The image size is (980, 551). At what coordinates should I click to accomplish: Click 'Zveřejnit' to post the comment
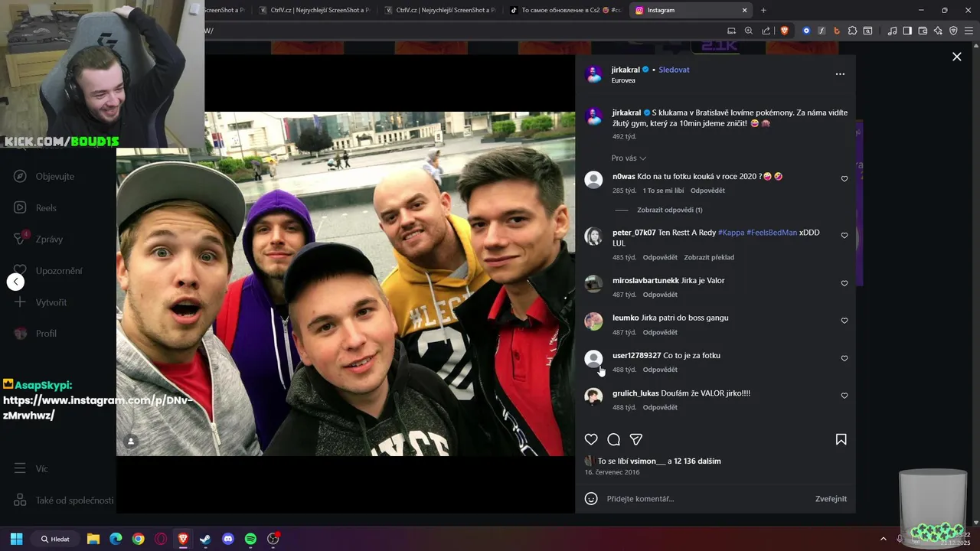[x=831, y=499]
